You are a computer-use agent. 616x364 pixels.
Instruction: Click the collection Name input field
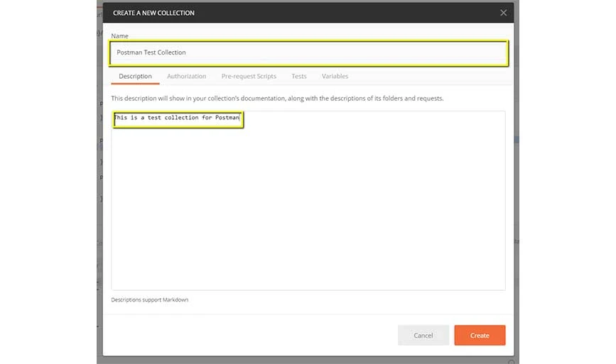pos(309,53)
